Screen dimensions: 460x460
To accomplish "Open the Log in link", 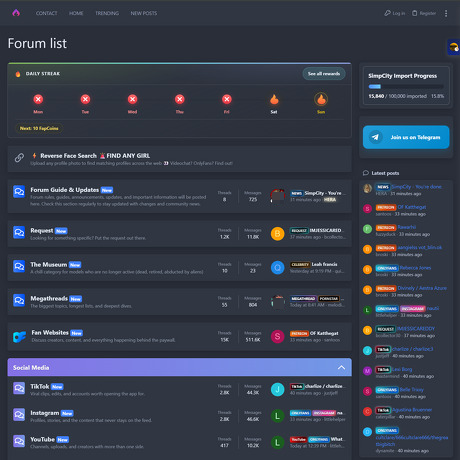I will (395, 13).
